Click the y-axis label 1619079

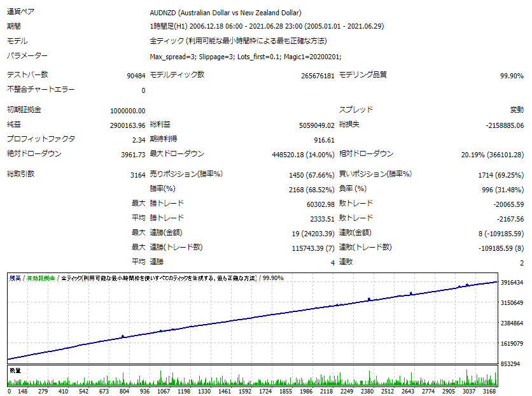[512, 343]
